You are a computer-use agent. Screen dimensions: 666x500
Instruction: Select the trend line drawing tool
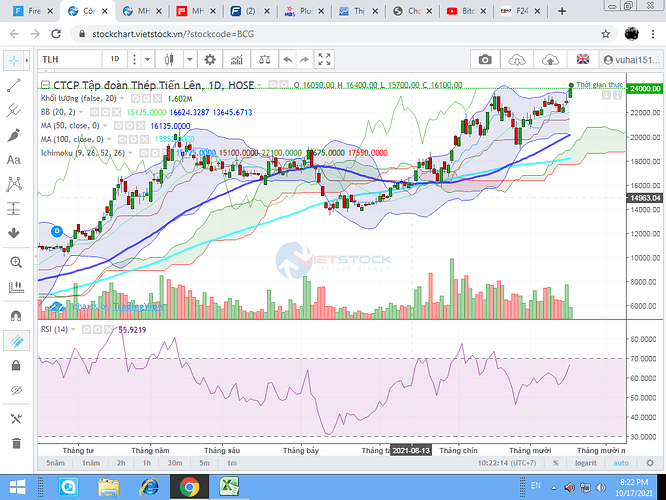(x=14, y=85)
